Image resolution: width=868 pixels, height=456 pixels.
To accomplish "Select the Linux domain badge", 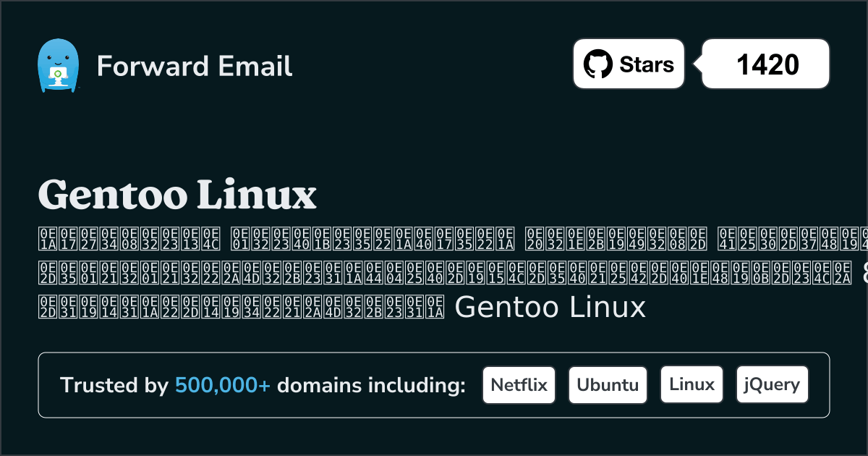I will [692, 384].
